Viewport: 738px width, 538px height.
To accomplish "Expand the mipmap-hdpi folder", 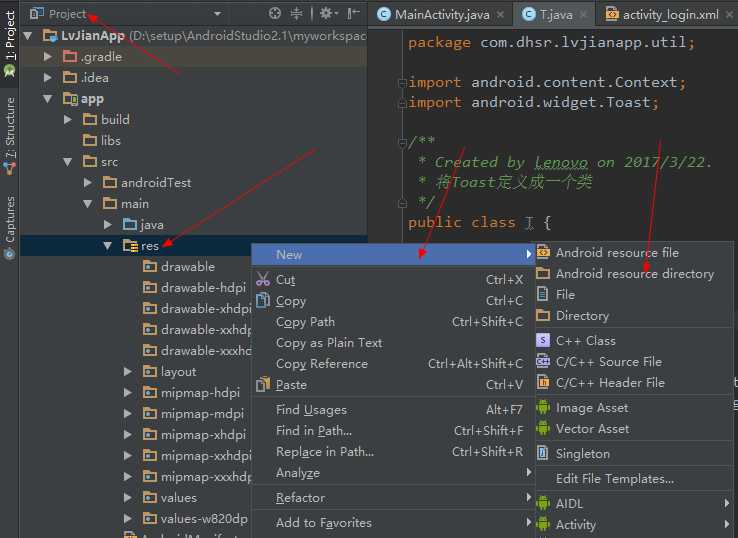I will [128, 393].
